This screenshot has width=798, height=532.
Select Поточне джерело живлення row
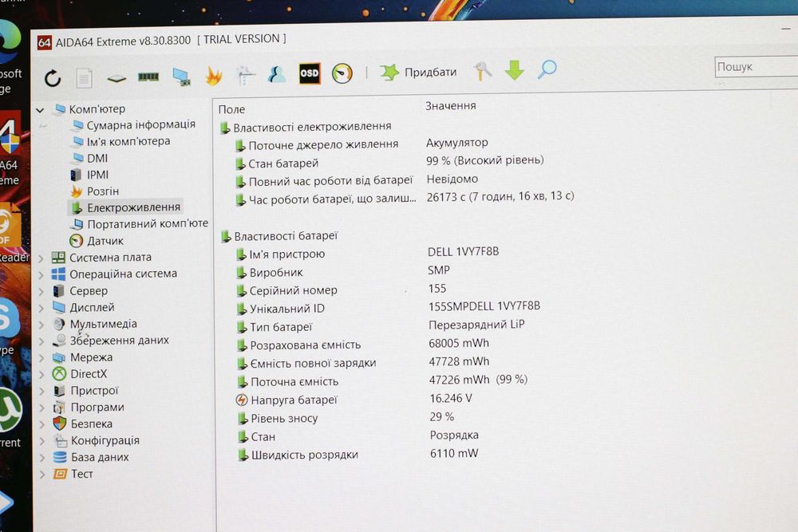361,144
